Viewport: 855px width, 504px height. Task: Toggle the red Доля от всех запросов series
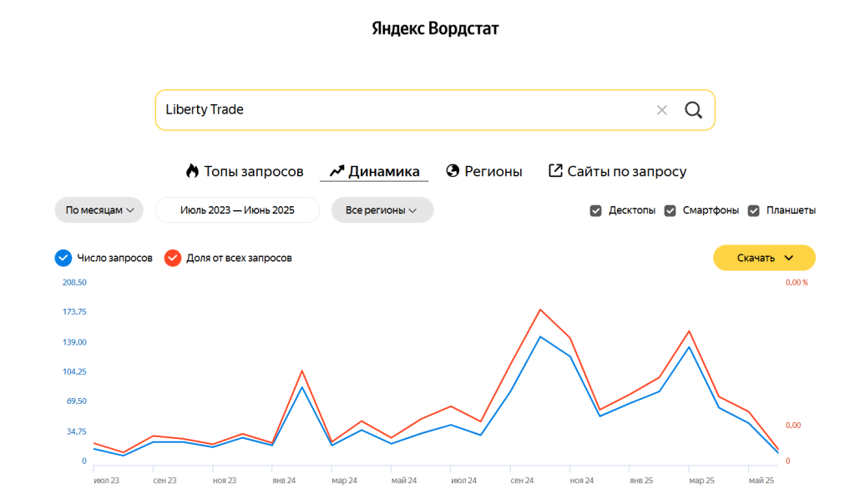click(x=173, y=258)
